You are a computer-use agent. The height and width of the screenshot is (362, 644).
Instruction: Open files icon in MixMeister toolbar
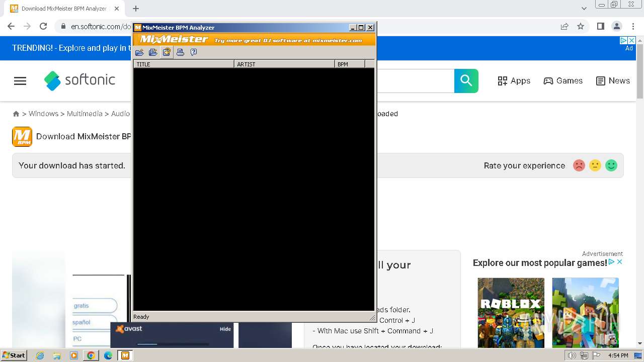[x=139, y=52]
